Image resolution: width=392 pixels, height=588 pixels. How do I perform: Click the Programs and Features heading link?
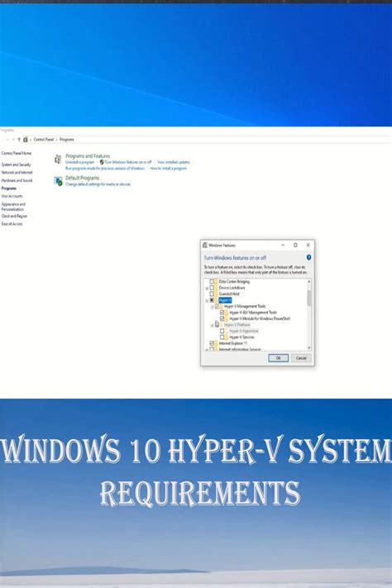point(88,156)
